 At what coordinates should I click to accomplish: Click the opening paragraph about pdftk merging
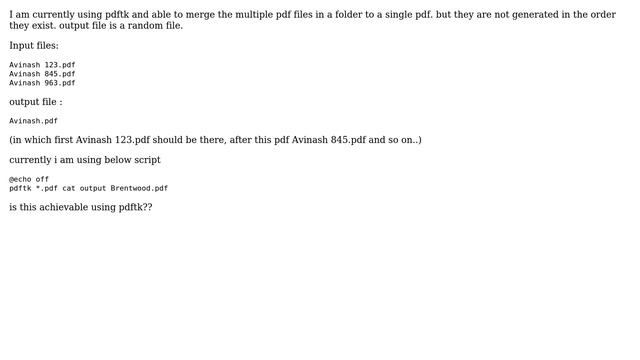pos(312,20)
